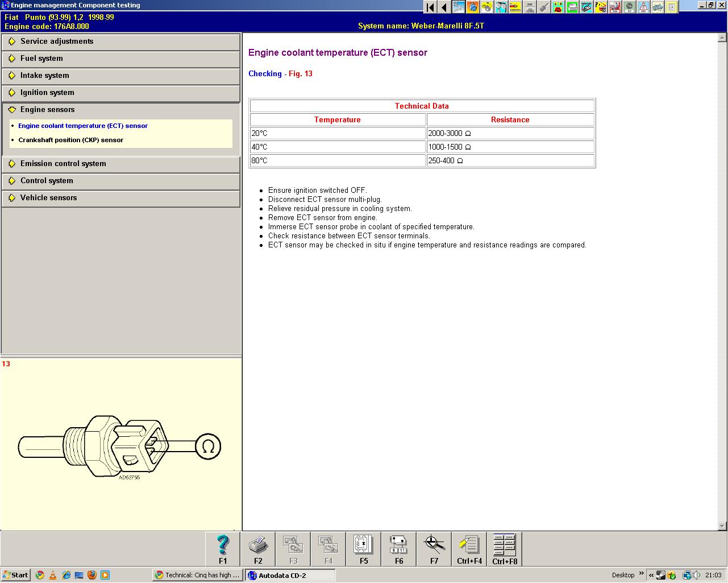The width and height of the screenshot is (728, 583).
Task: Click the content scrollbar up arrow
Action: coord(722,38)
